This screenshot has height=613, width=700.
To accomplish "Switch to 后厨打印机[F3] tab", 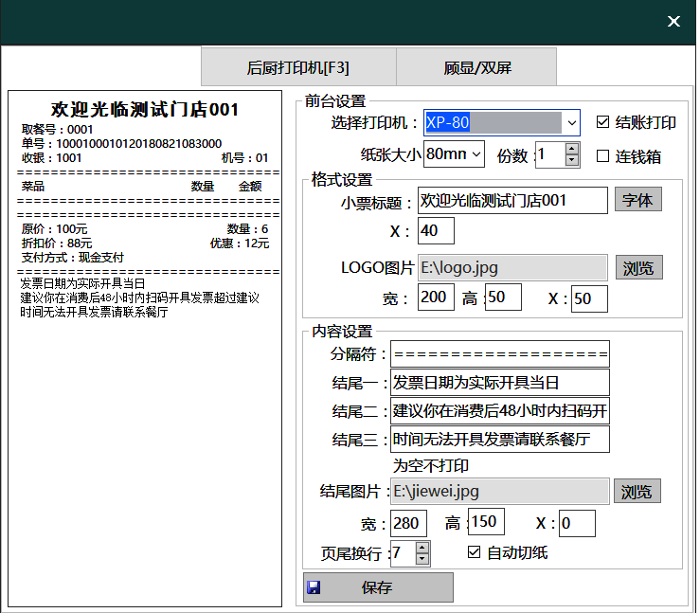I will [298, 67].
